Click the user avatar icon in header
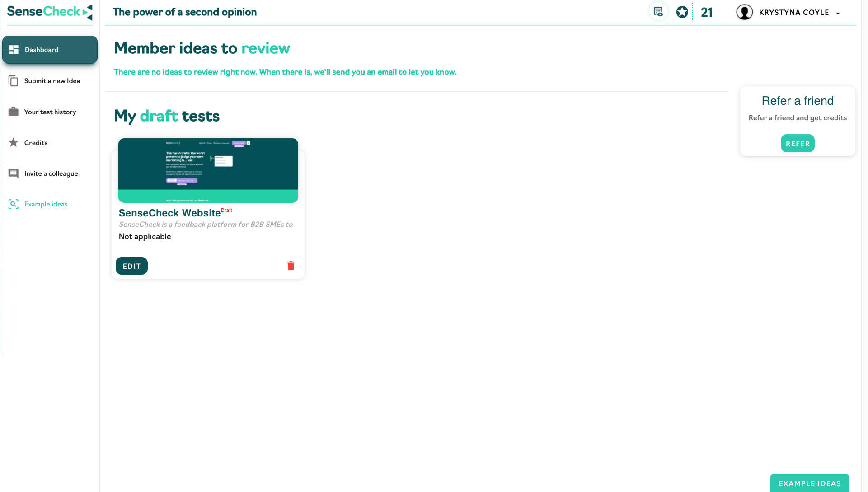 click(x=744, y=12)
